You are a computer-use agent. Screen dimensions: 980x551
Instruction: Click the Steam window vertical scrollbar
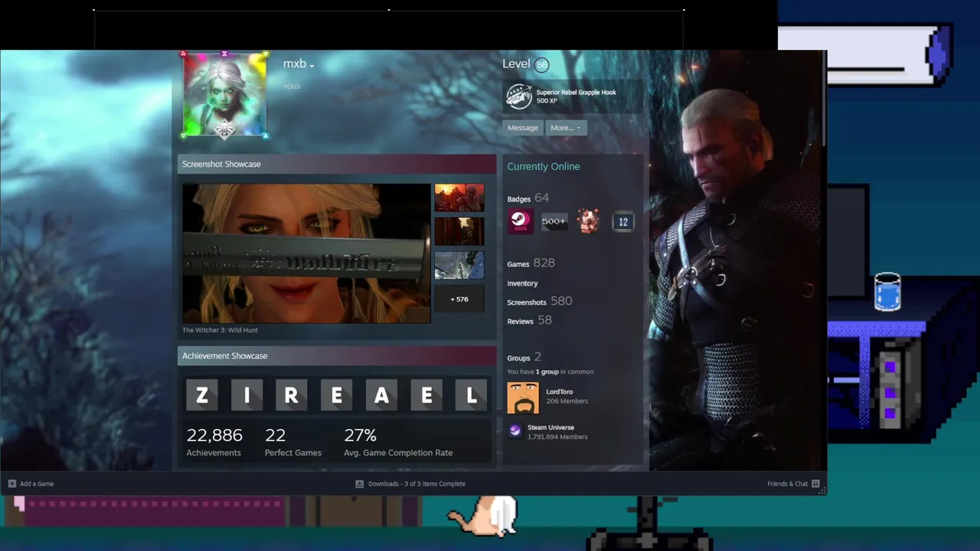(x=824, y=99)
